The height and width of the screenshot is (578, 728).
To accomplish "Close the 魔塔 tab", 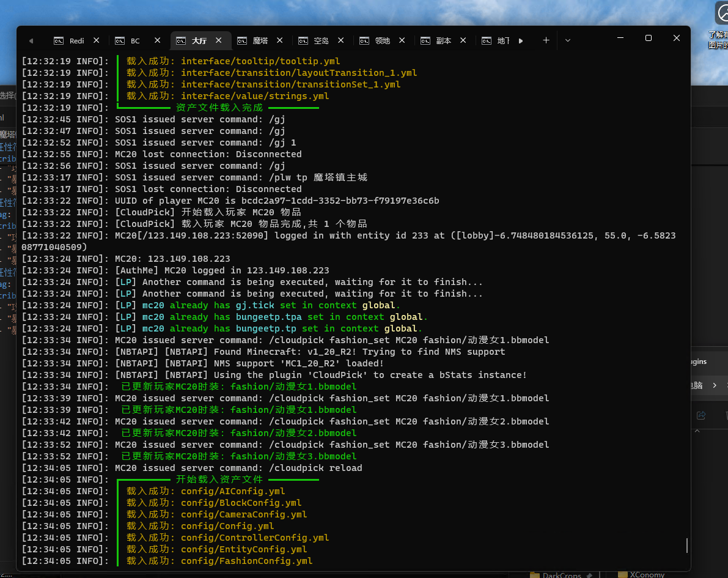I will 280,41.
